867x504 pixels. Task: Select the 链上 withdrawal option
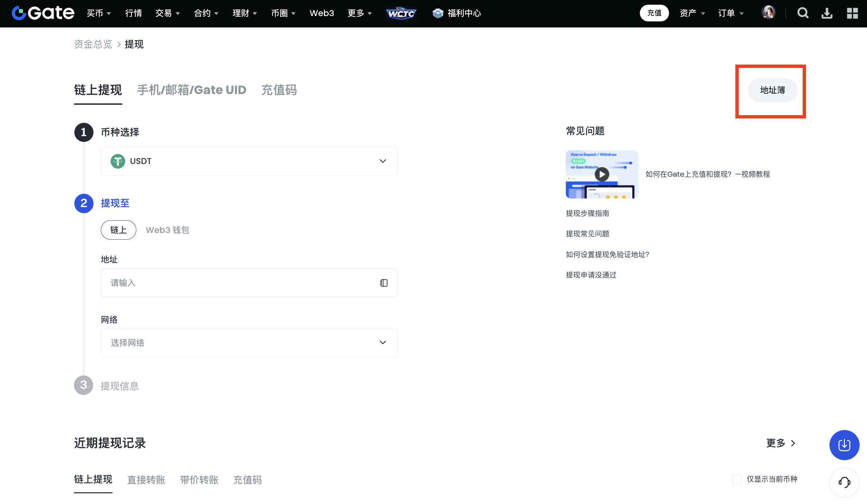118,230
